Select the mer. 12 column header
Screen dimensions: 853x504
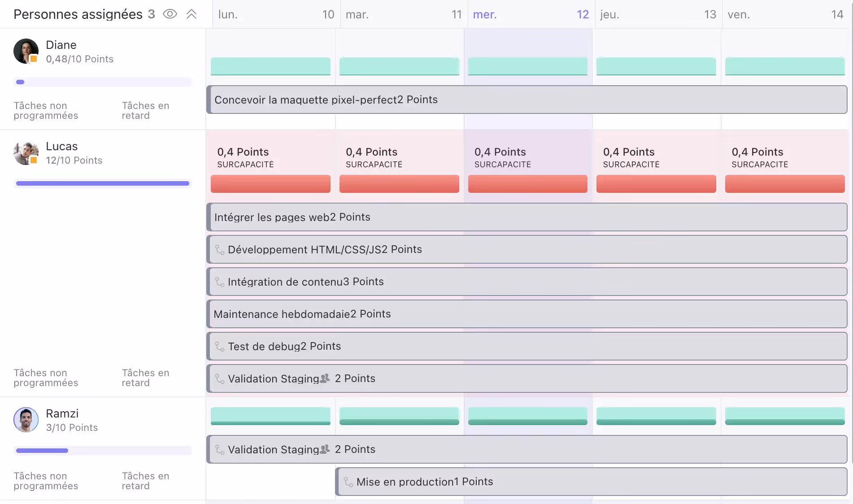tap(529, 14)
